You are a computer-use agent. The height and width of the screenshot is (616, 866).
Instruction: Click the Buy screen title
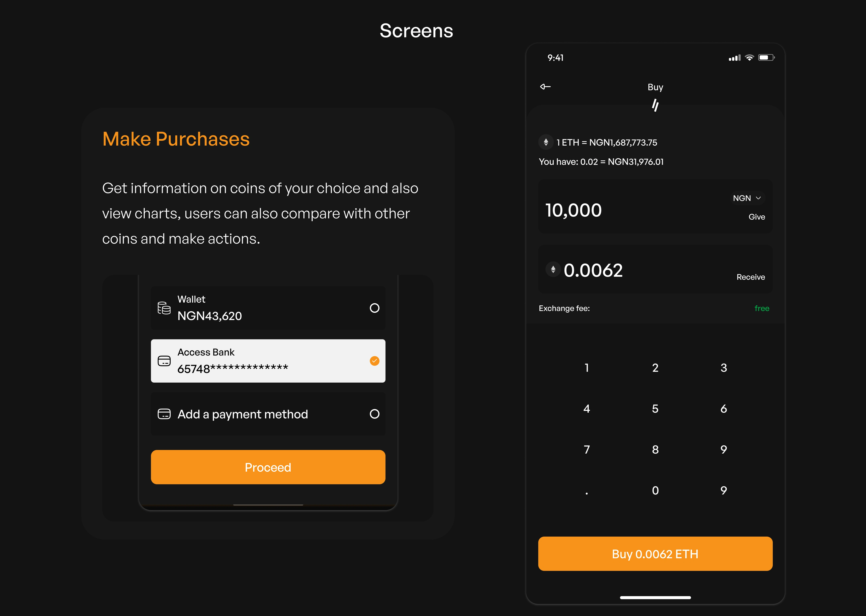coord(655,87)
